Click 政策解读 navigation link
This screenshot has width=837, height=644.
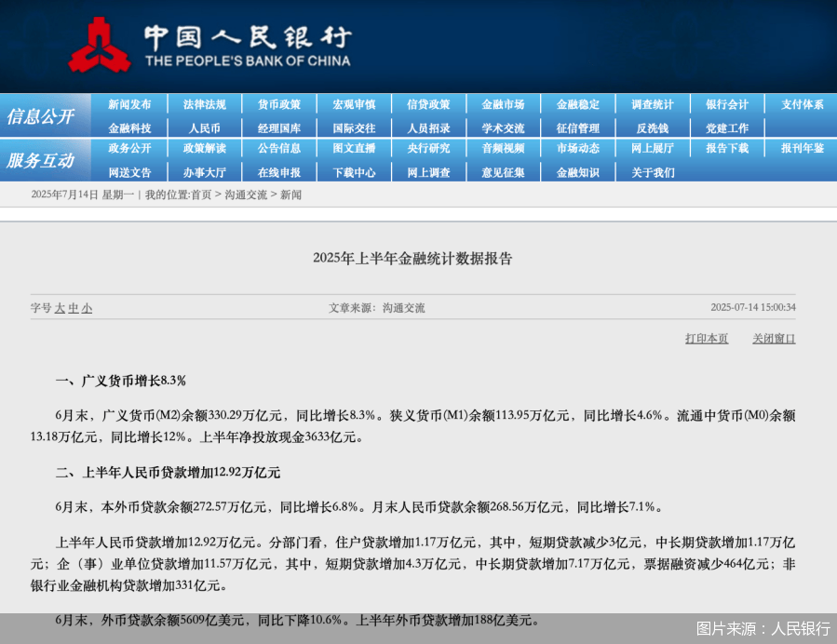coord(205,148)
